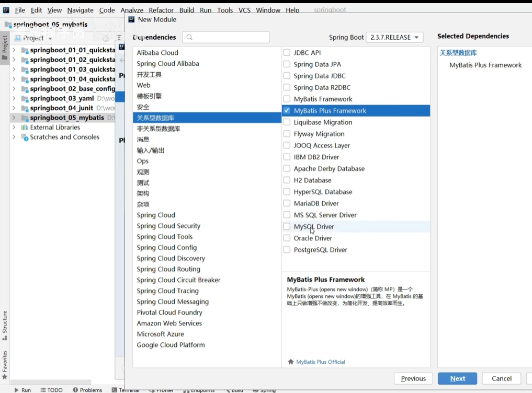The image size is (532, 393).
Task: Expand the springboot_03_yaml module node
Action: click(x=14, y=98)
